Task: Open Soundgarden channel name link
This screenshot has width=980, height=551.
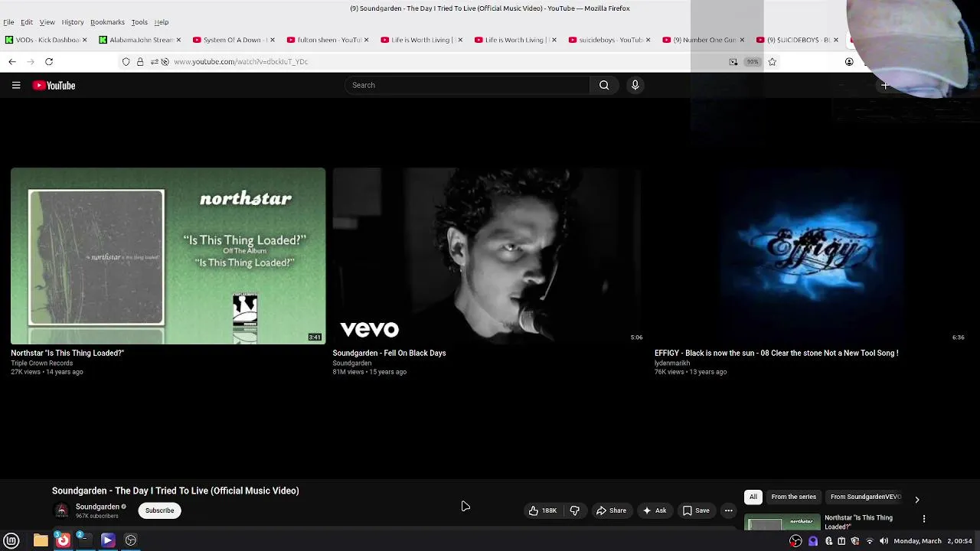Action: (x=97, y=507)
